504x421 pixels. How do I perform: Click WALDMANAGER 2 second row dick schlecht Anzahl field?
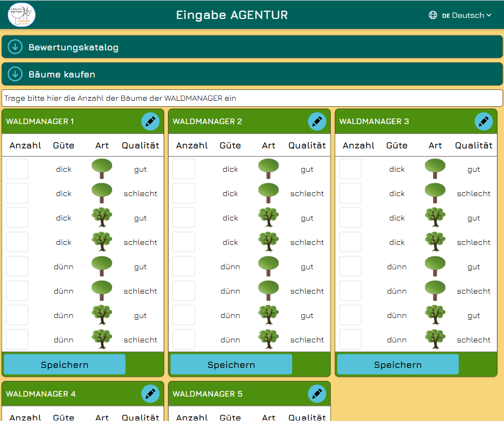click(184, 193)
